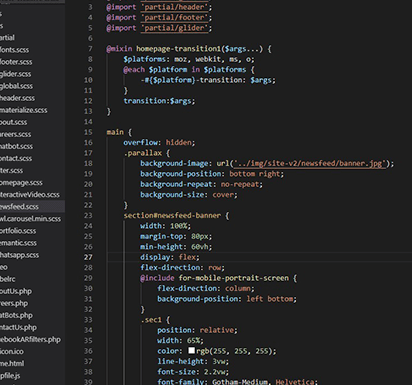Open the contactUs.php file in the explorer
412x385 pixels.
coord(18,327)
